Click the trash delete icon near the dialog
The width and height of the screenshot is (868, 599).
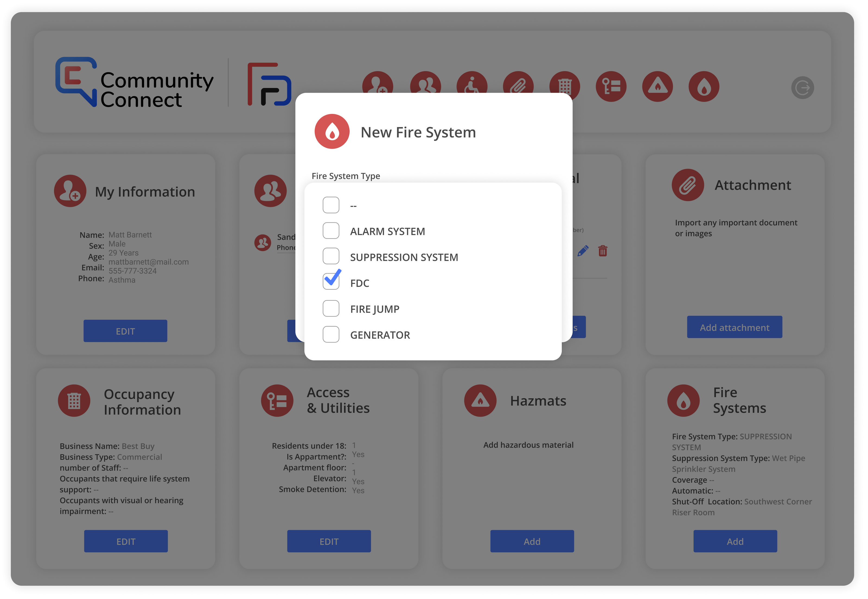click(603, 251)
